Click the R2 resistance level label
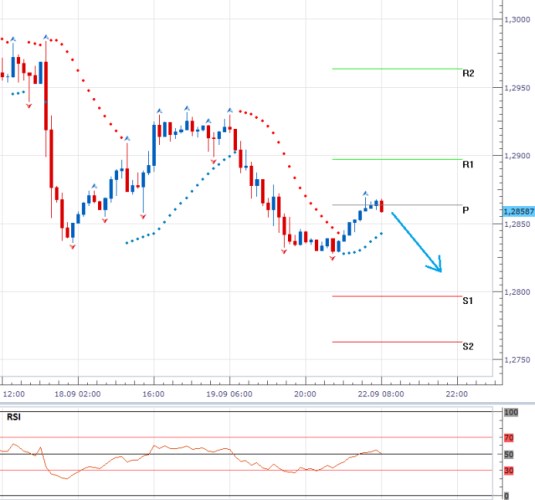Image resolution: width=535 pixels, height=500 pixels. [x=468, y=73]
